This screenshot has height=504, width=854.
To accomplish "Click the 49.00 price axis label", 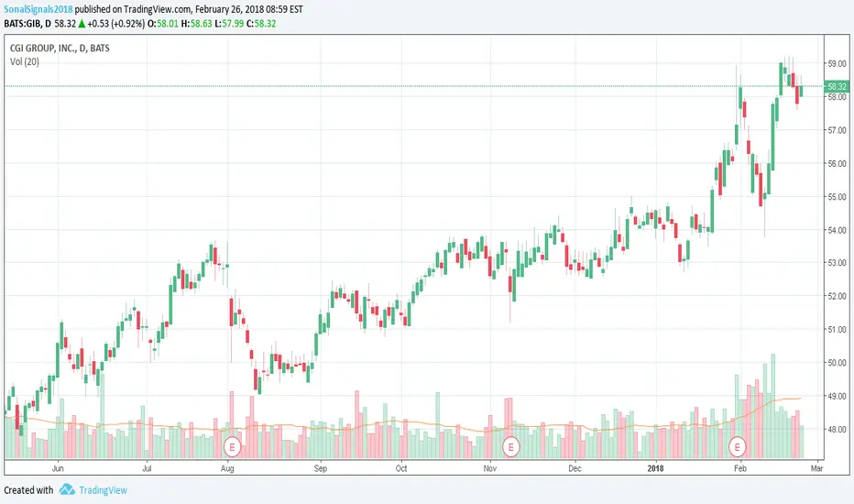I will 838,396.
